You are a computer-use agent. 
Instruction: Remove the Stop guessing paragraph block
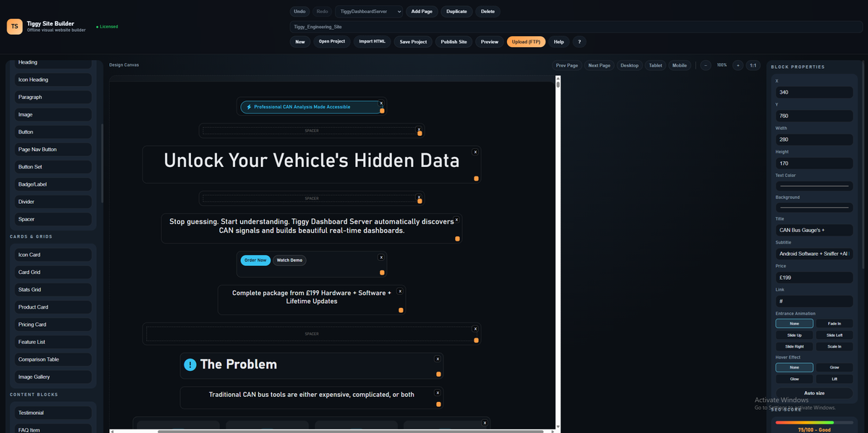tap(456, 219)
